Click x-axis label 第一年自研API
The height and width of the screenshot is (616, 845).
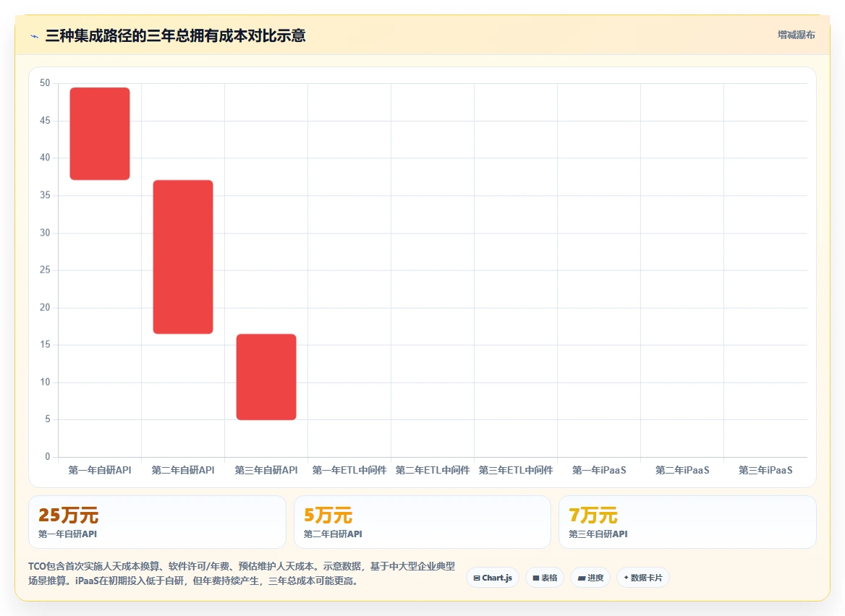point(100,470)
